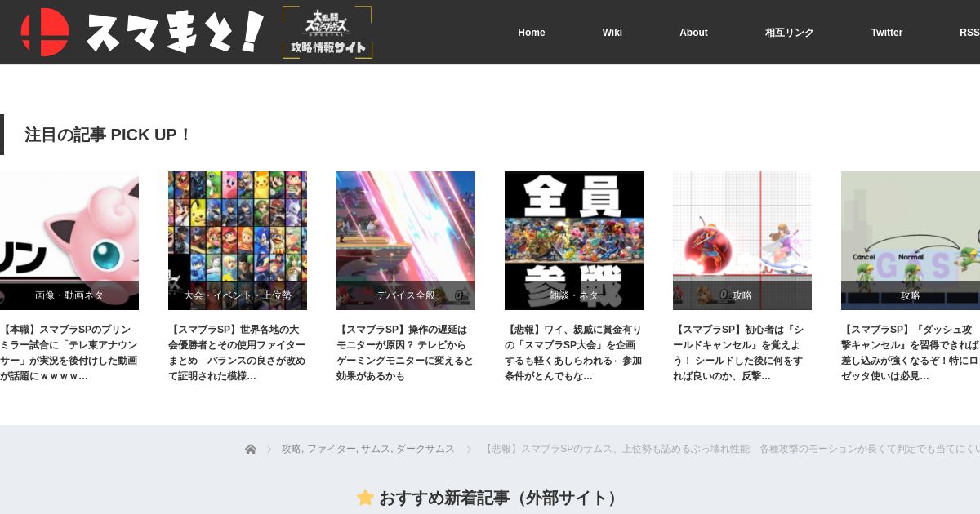Click デバイス全般 category label
Viewport: 980px width, 514px height.
click(x=406, y=295)
